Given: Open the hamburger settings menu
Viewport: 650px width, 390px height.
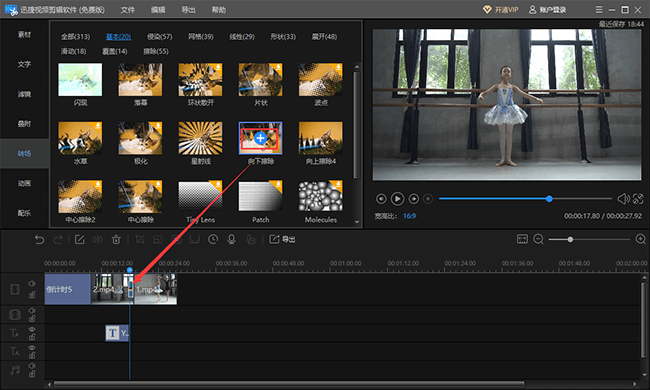Looking at the screenshot, I should pyautogui.click(x=599, y=9).
